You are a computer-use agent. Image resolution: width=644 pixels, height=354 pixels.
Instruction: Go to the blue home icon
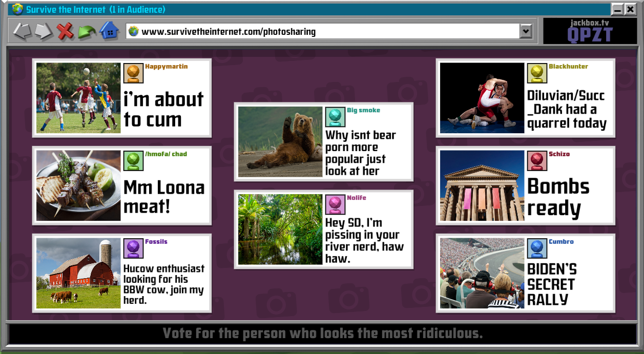pyautogui.click(x=109, y=31)
